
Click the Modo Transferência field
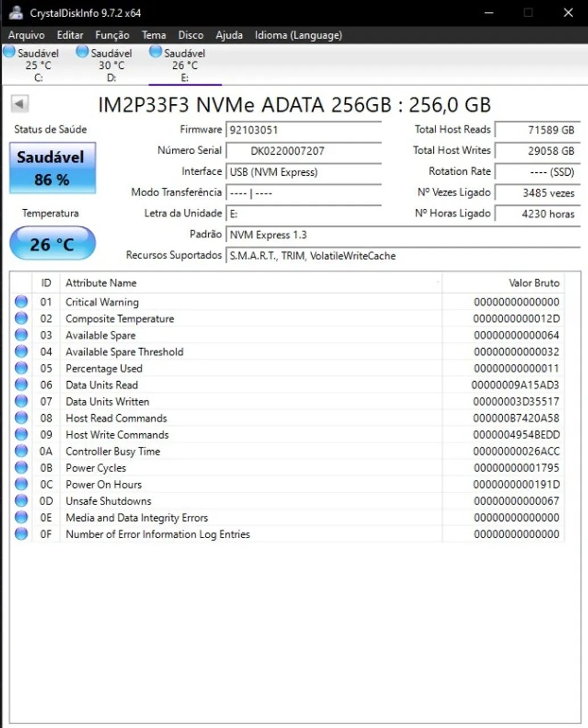[x=304, y=193]
